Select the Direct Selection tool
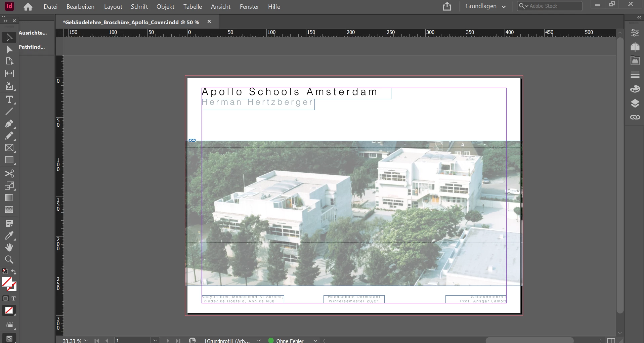The width and height of the screenshot is (644, 343). coord(9,49)
